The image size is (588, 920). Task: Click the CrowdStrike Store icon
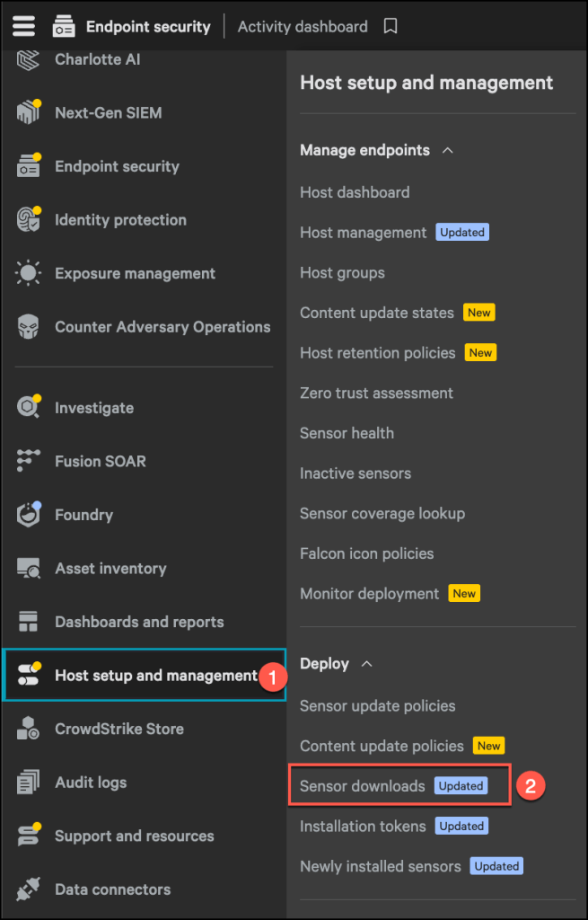pos(29,729)
